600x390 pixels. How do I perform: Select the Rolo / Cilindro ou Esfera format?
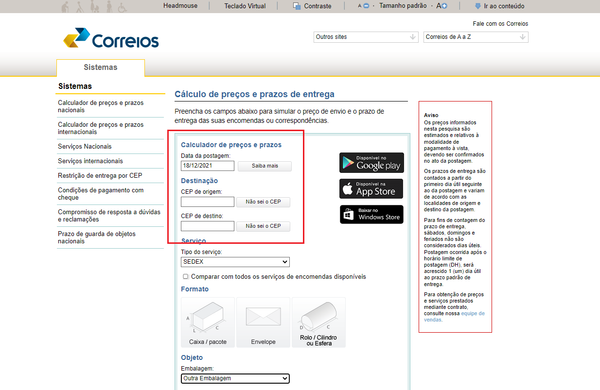coord(319,323)
